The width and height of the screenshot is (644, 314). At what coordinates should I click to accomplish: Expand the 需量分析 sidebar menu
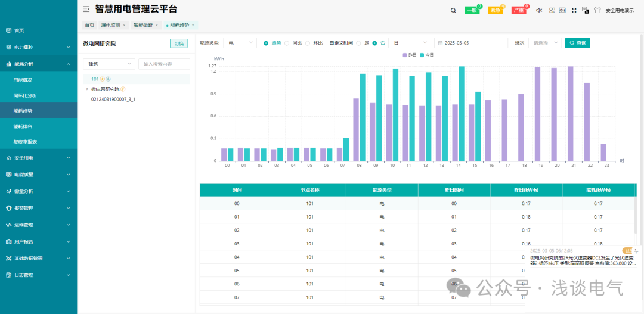(38, 191)
